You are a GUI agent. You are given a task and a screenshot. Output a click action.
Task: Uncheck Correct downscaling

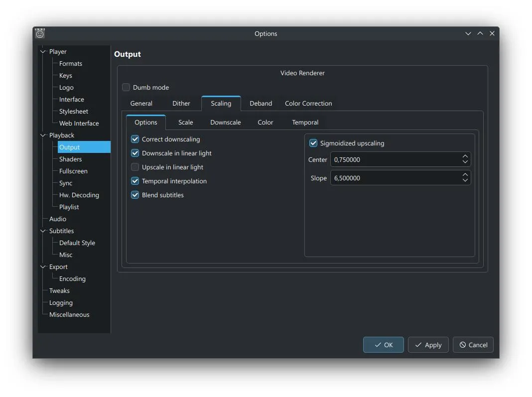(x=135, y=139)
